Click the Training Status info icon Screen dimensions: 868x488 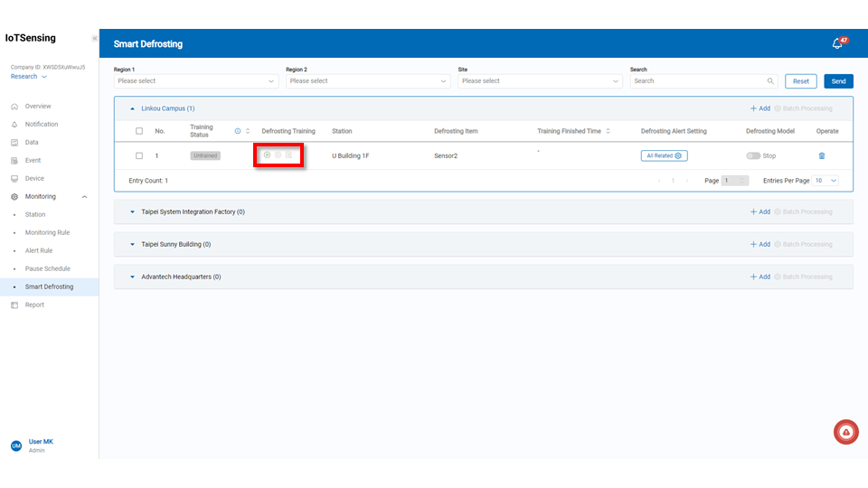pyautogui.click(x=238, y=131)
